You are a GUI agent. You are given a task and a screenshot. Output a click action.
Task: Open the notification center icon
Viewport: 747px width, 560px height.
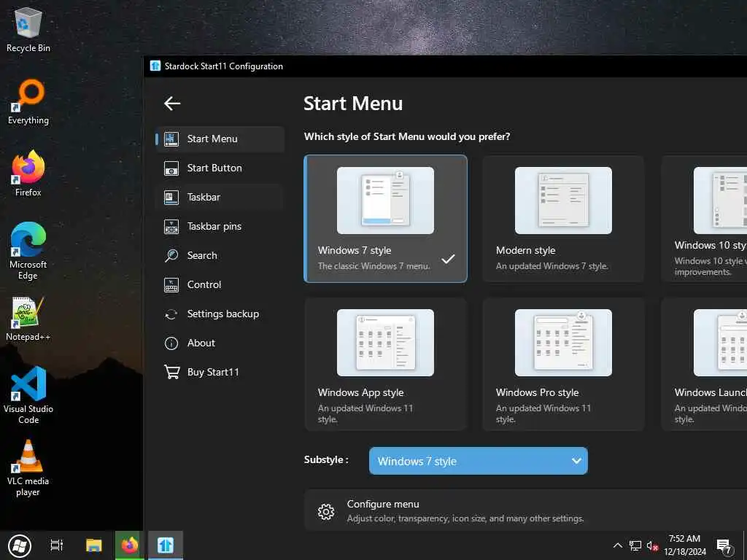(x=724, y=547)
